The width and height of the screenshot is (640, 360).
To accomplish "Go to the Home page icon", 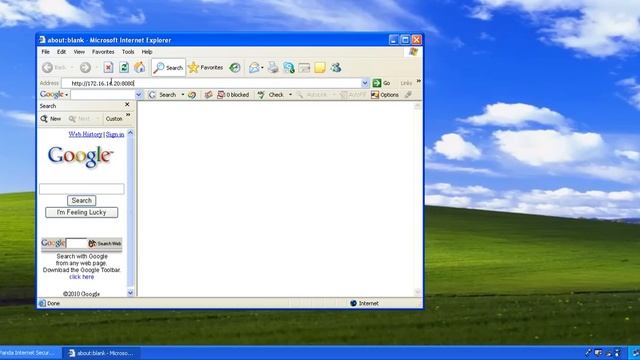I will click(x=139, y=67).
